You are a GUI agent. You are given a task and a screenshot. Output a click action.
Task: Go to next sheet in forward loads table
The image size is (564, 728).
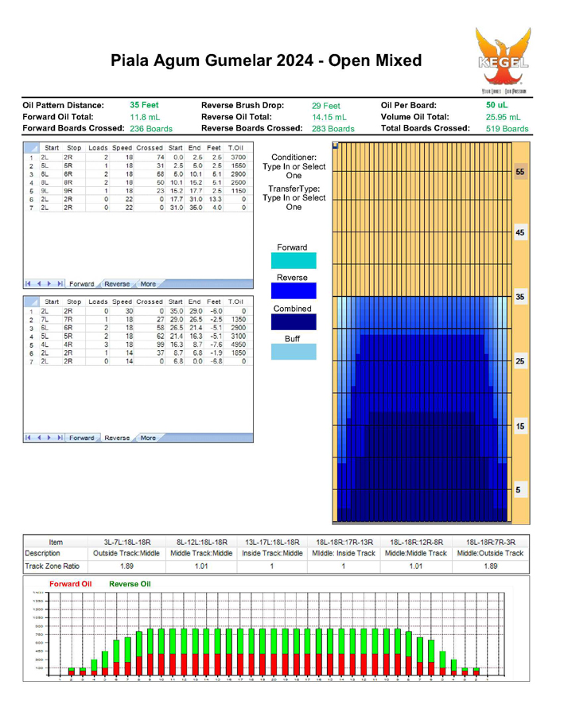(x=49, y=284)
